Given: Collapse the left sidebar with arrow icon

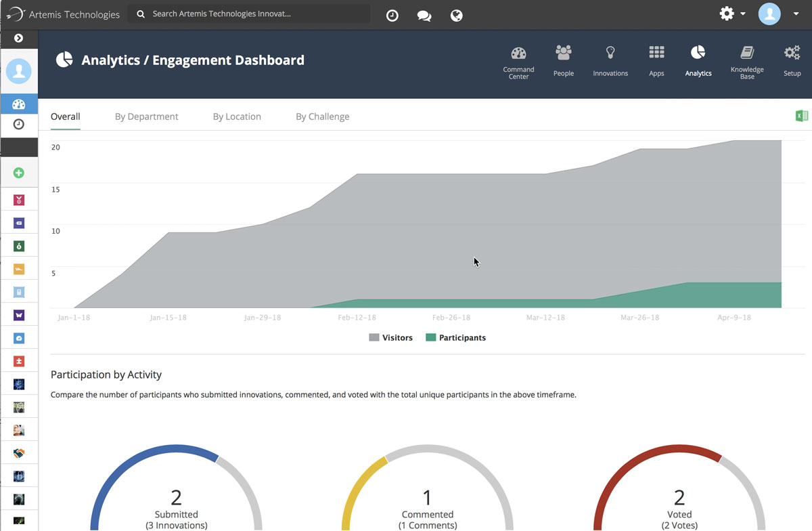Looking at the screenshot, I should pos(19,39).
